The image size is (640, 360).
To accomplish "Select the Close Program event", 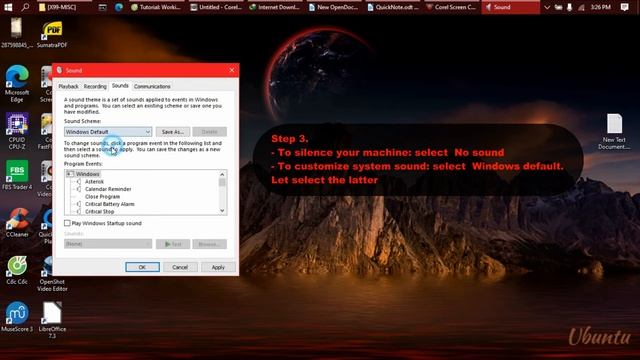I will point(102,197).
